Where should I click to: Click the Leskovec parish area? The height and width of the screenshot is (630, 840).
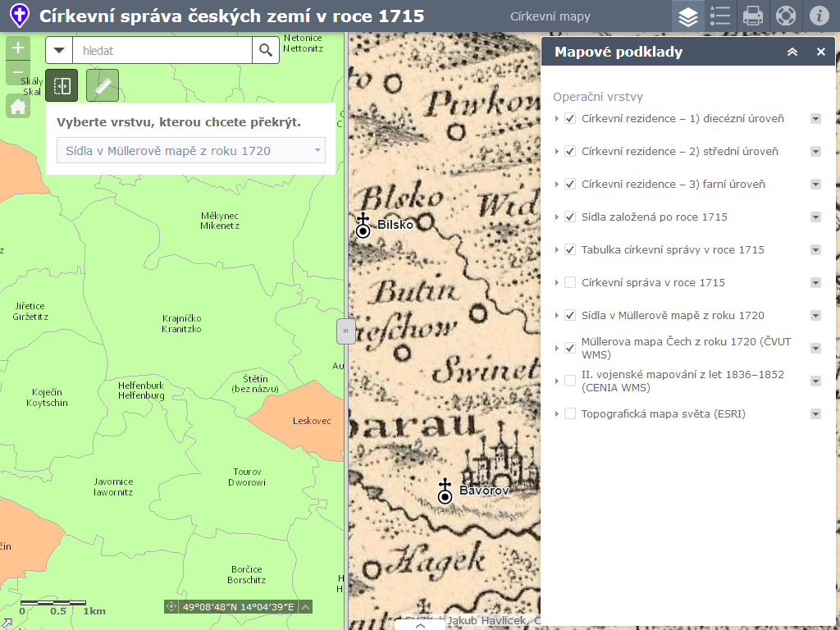[303, 421]
